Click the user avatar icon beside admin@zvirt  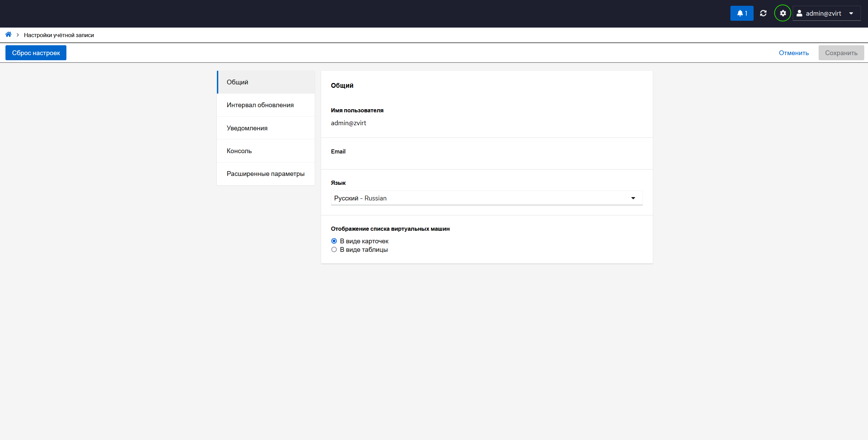(799, 13)
